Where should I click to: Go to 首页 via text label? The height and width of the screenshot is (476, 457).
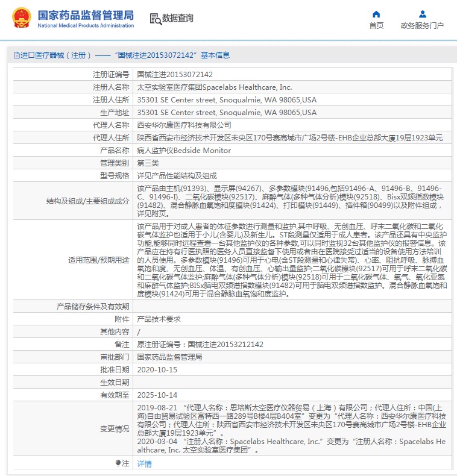tap(376, 25)
